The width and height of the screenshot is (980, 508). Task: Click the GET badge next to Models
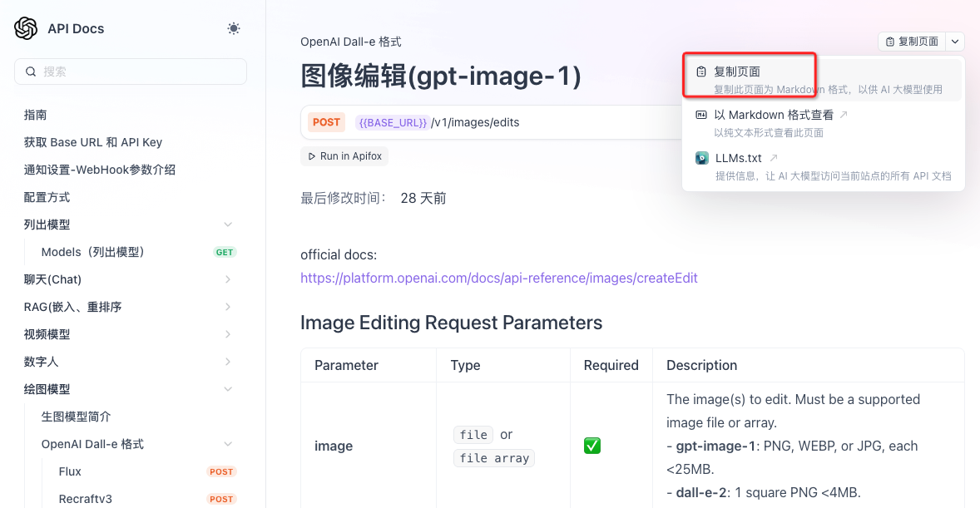(x=225, y=253)
